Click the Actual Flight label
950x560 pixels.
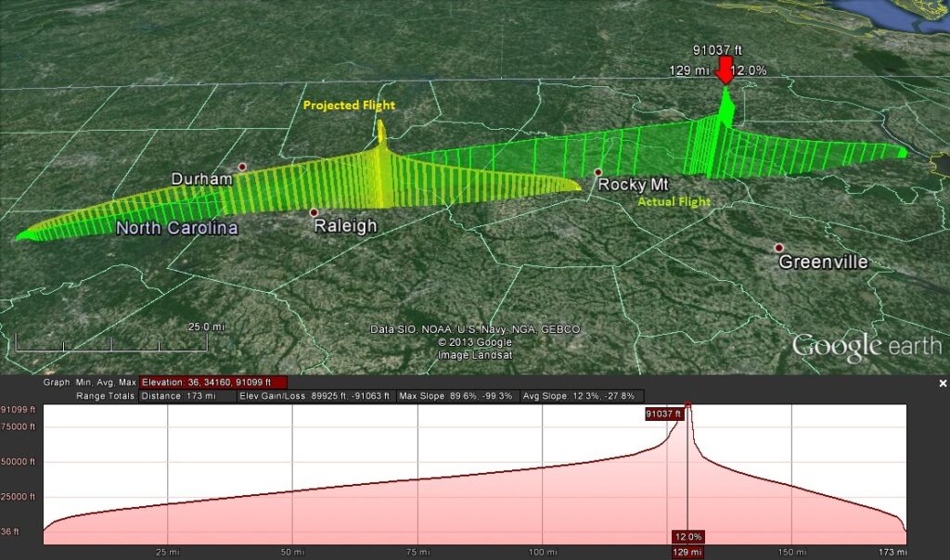click(x=674, y=201)
